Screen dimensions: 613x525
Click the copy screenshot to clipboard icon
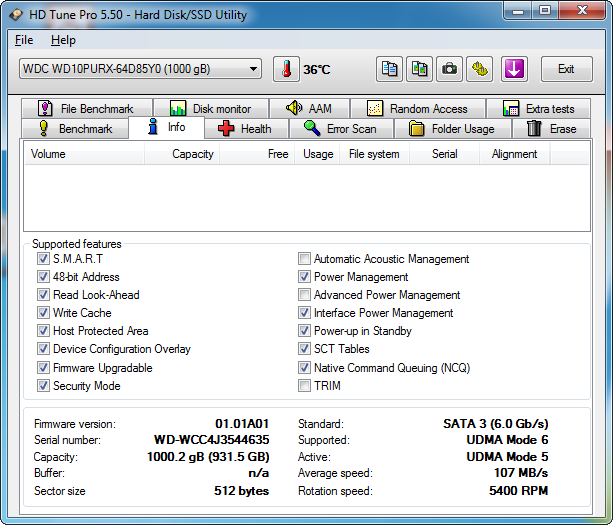tap(420, 69)
